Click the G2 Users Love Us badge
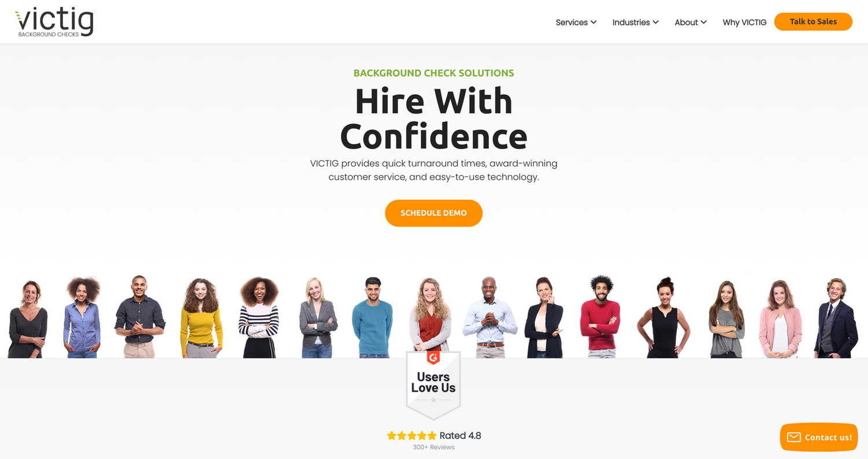The image size is (868, 459). click(x=433, y=384)
